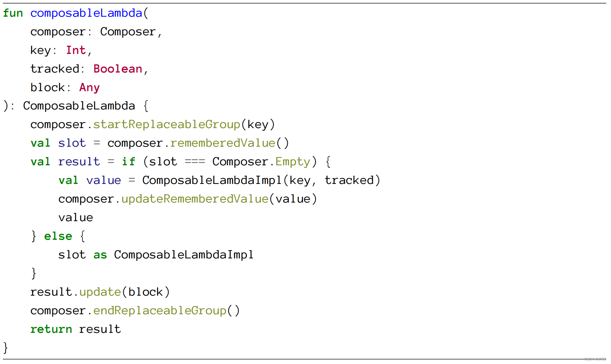The image size is (611, 364).
Task: Click the ComposableLambdaImpl constructor call
Action: tap(212, 180)
